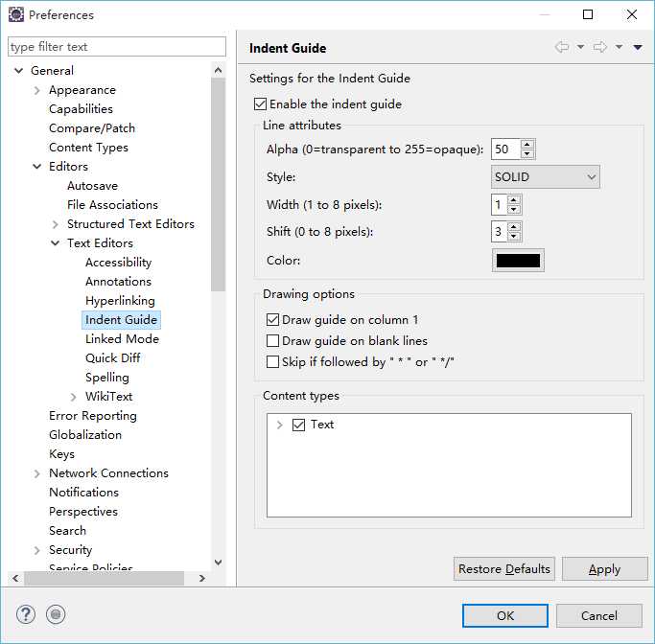Open Error Reporting preference page
Screen dimensions: 655x644
pos(93,416)
